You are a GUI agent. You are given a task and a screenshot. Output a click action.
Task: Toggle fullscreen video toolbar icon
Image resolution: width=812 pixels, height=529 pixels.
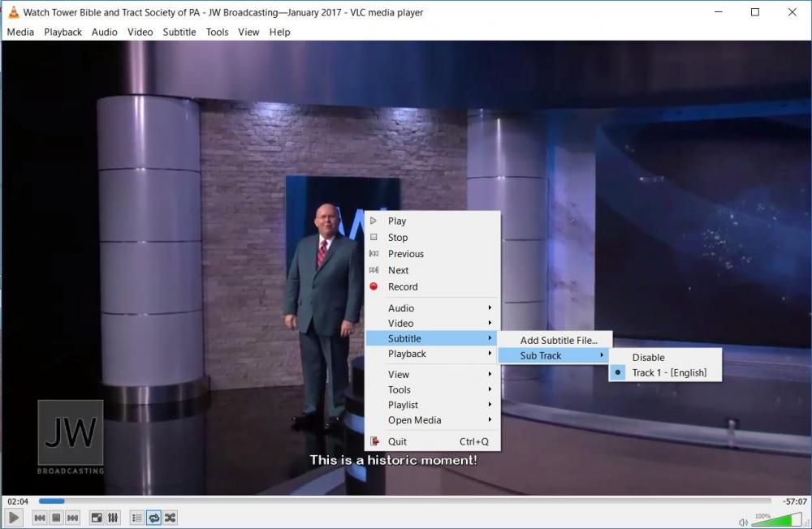pos(97,518)
